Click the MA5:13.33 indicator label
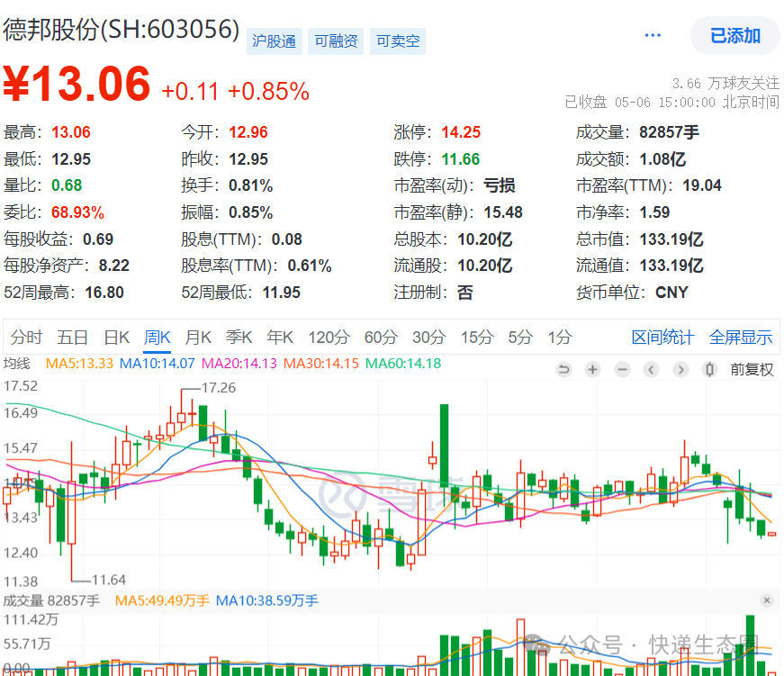This screenshot has width=784, height=676. (79, 364)
